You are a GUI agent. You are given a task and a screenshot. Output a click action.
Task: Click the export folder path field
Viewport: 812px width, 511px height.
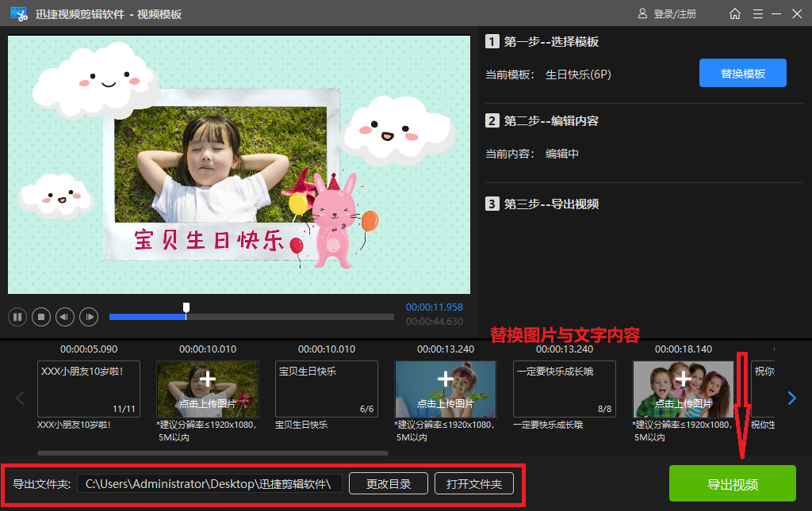[210, 483]
